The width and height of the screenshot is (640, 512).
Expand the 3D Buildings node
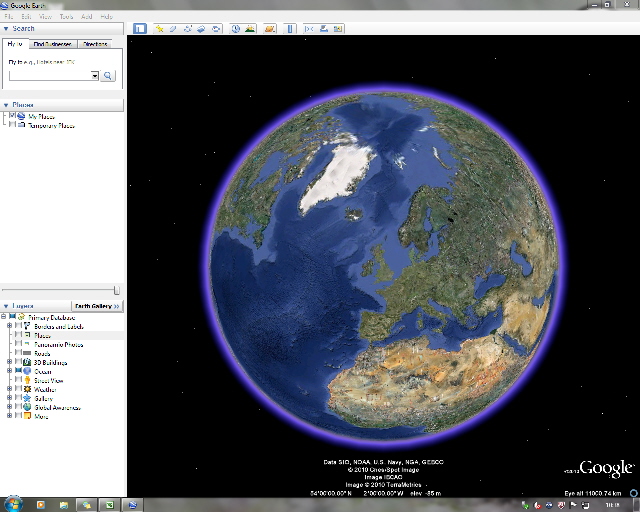click(9, 362)
